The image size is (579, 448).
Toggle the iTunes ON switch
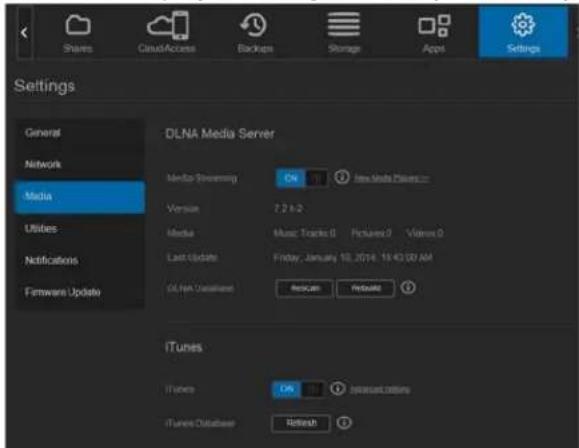(298, 389)
